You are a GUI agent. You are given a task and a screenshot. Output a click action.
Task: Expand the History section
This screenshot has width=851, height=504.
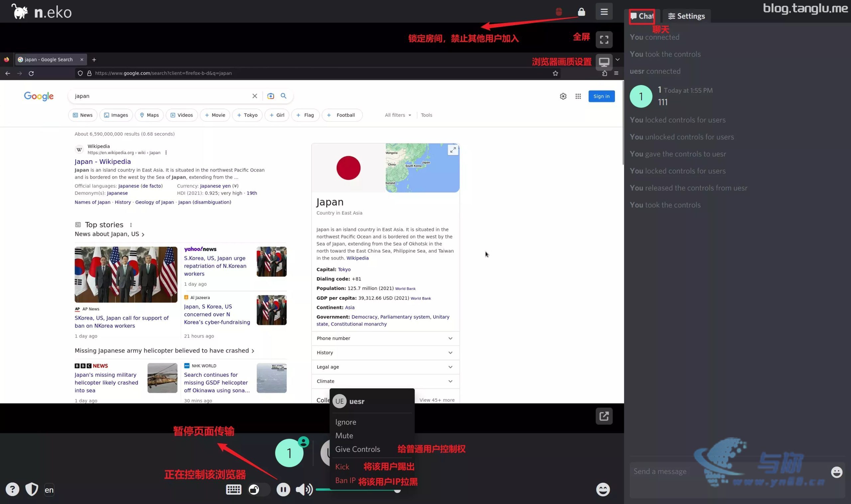[x=385, y=353]
